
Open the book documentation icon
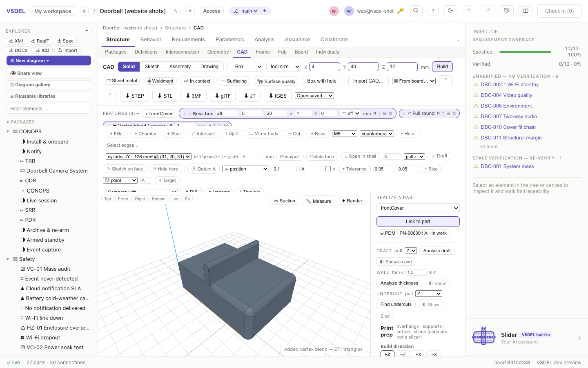[526, 11]
